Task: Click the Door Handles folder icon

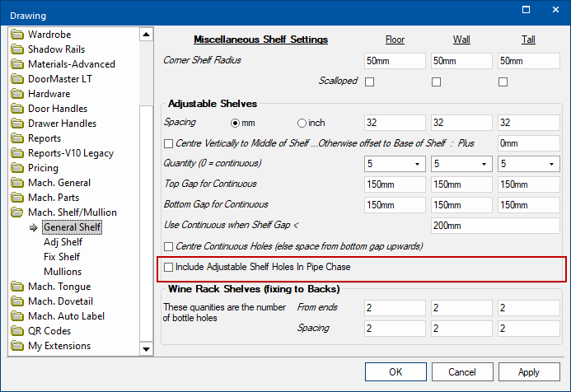Action: point(17,109)
